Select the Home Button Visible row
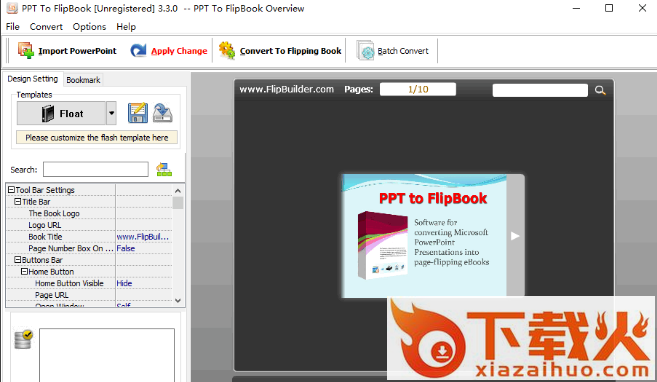Screen dimensions: 657x382 [x=89, y=283]
